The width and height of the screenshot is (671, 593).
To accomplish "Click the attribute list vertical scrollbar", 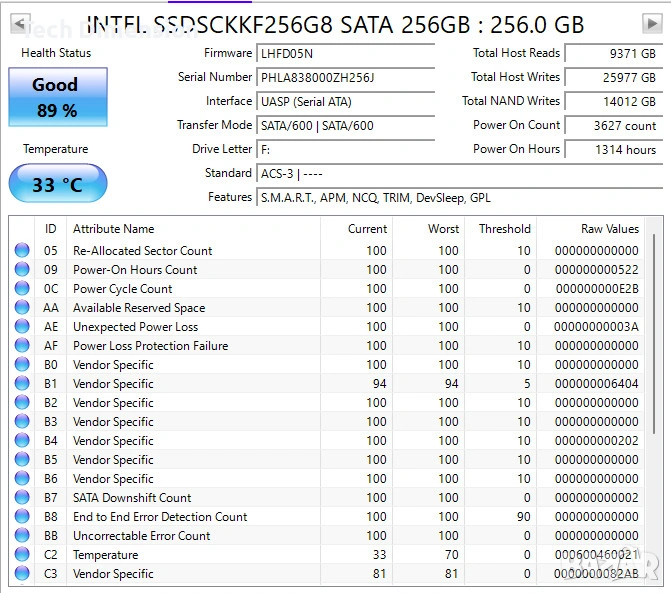I will tap(657, 330).
